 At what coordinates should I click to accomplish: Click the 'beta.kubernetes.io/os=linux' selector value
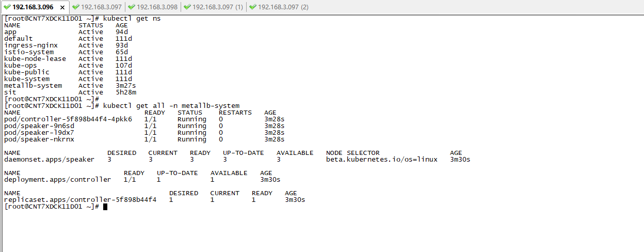point(382,160)
